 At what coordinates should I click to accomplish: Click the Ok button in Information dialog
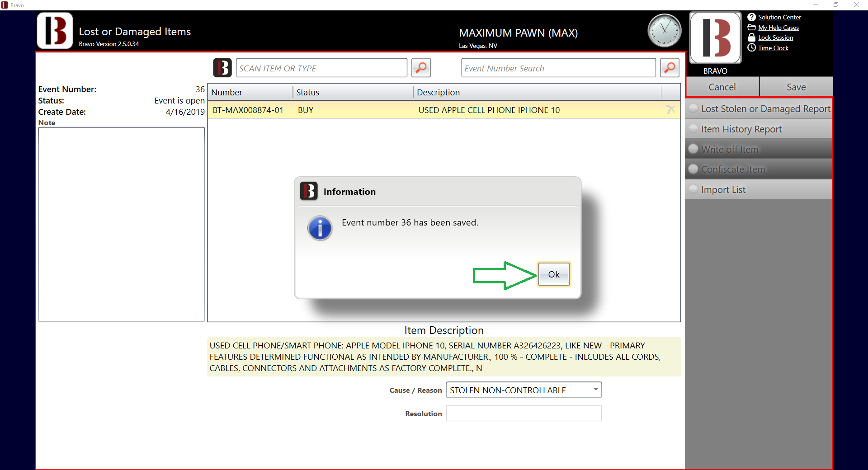click(553, 274)
